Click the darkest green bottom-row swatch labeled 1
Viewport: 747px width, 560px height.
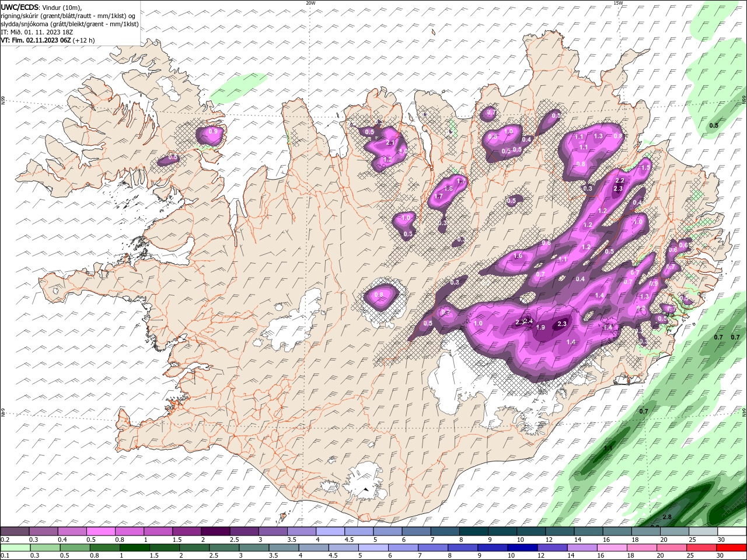coord(134,548)
